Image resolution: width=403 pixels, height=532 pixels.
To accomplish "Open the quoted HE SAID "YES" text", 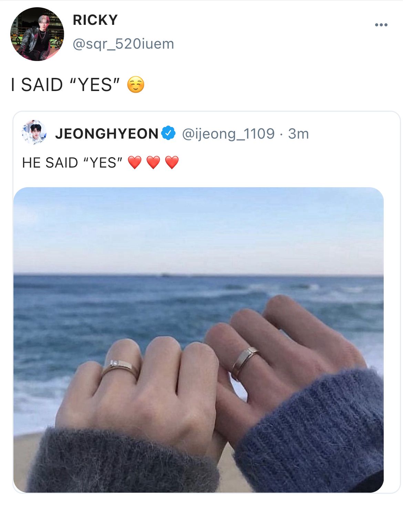I will click(x=72, y=162).
